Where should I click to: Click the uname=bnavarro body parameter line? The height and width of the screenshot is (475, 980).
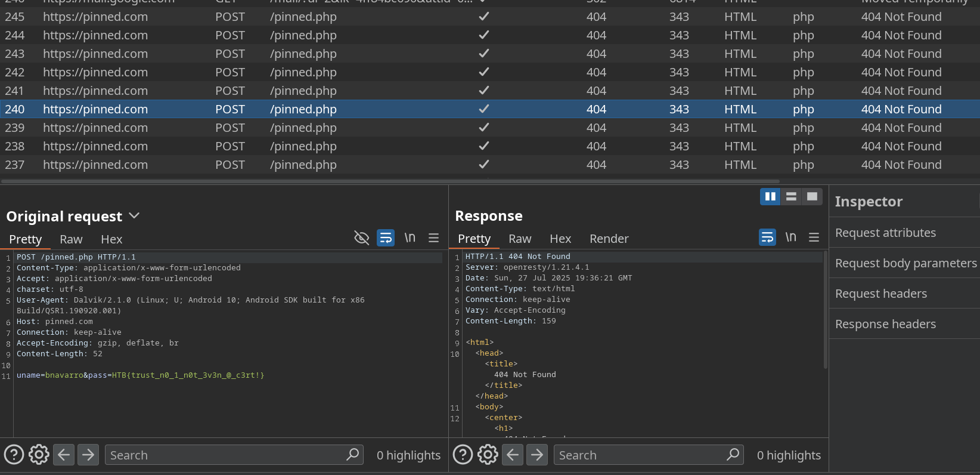(x=140, y=375)
